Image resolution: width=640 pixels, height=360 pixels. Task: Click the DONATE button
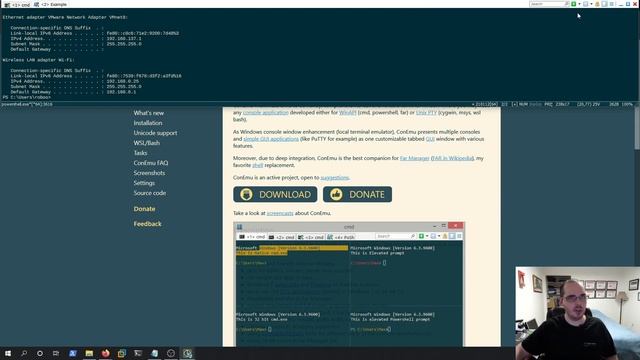tap(358, 194)
